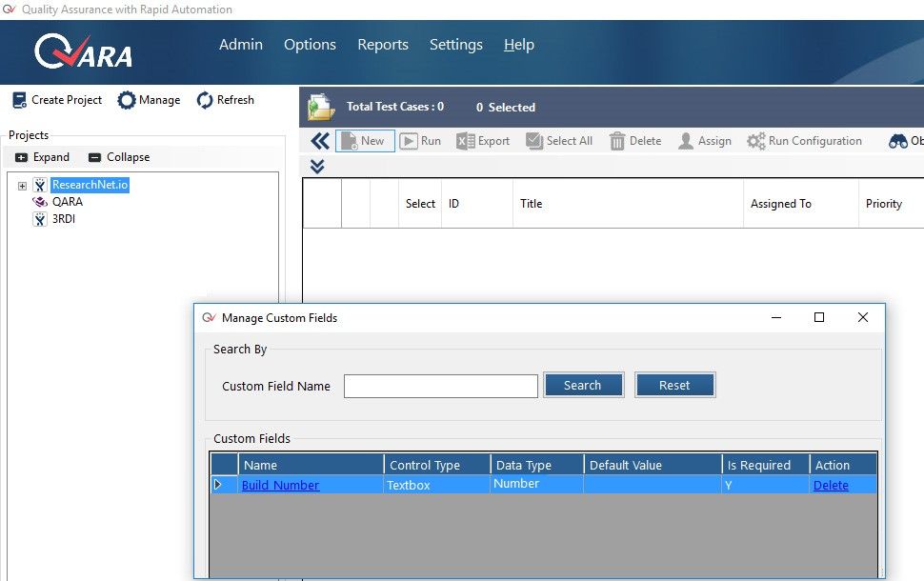Select 3RDI project in tree
This screenshot has width=924, height=581.
pyautogui.click(x=64, y=219)
